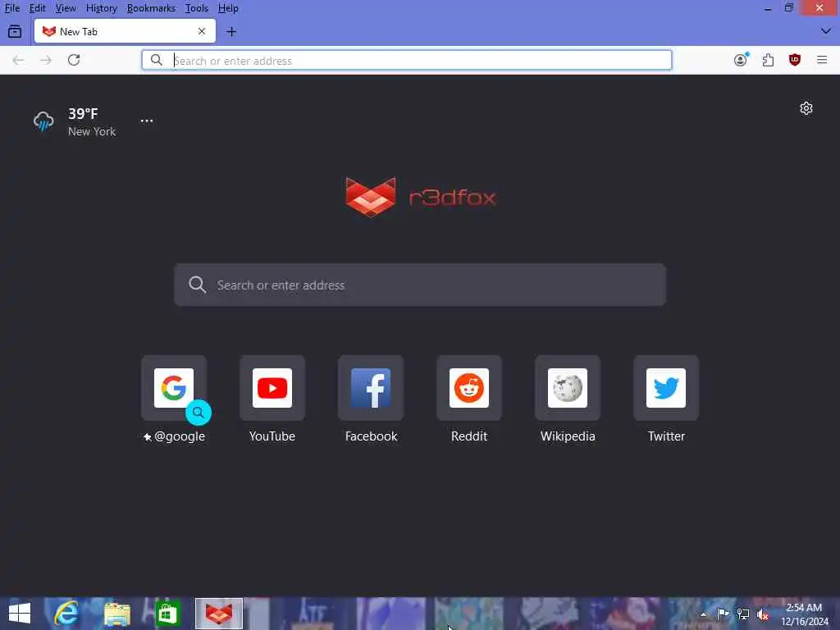Image resolution: width=840 pixels, height=630 pixels.
Task: Click the address bar search magnifier icon
Action: (157, 60)
